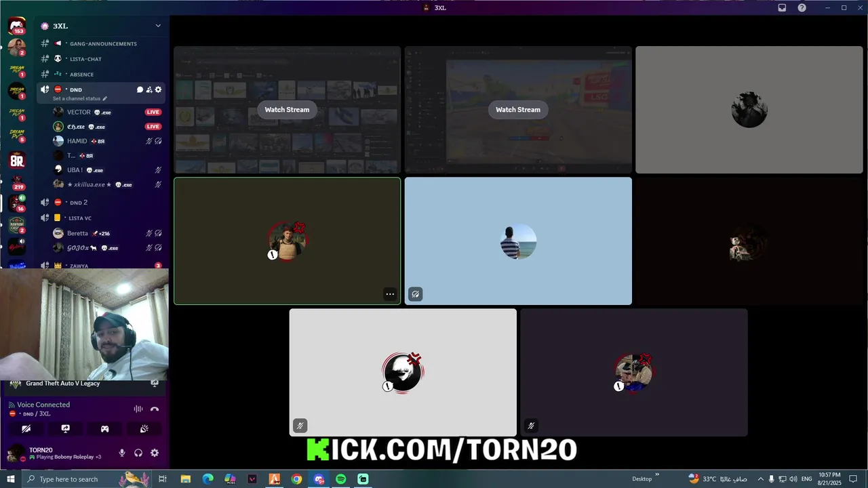Screen dimensions: 868x488
Task: Open volume control in system tray
Action: click(x=793, y=479)
